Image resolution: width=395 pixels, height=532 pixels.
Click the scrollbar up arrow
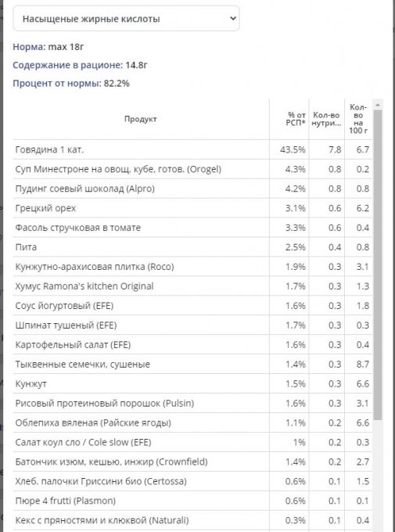(x=378, y=104)
